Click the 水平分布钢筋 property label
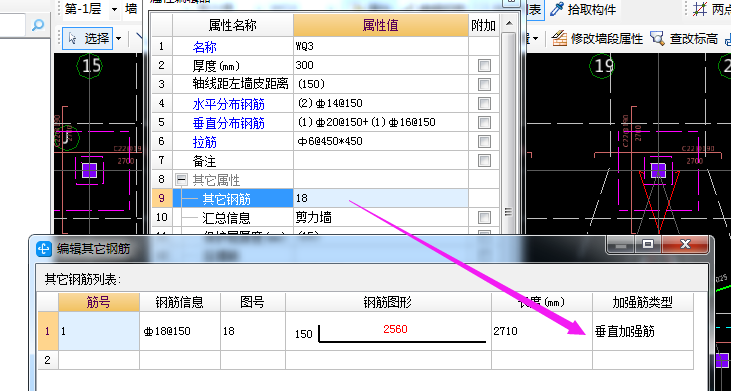The image size is (731, 391). [228, 104]
